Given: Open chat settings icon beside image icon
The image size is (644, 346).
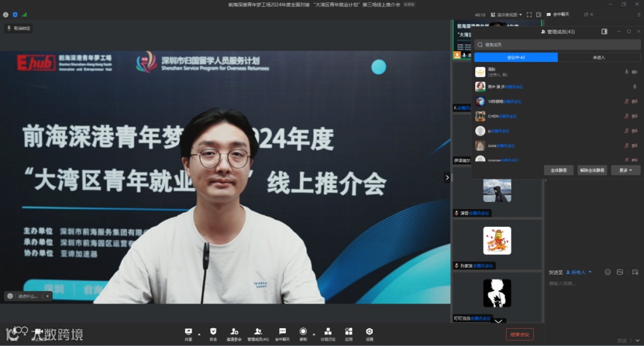Looking at the screenshot, I should pos(635,272).
